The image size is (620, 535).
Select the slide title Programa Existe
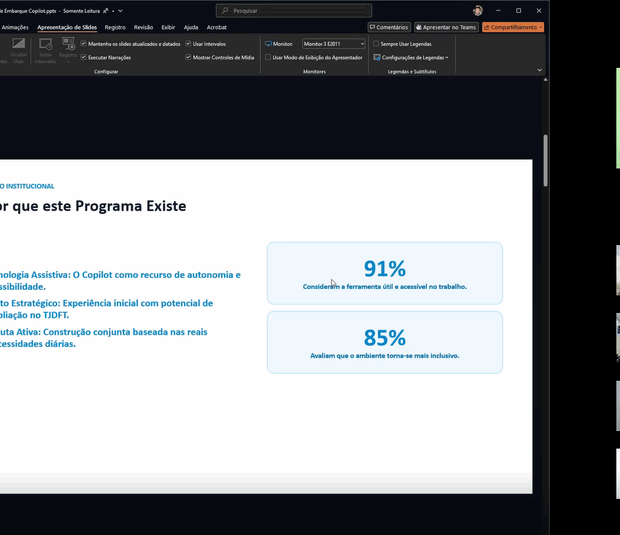(130, 206)
